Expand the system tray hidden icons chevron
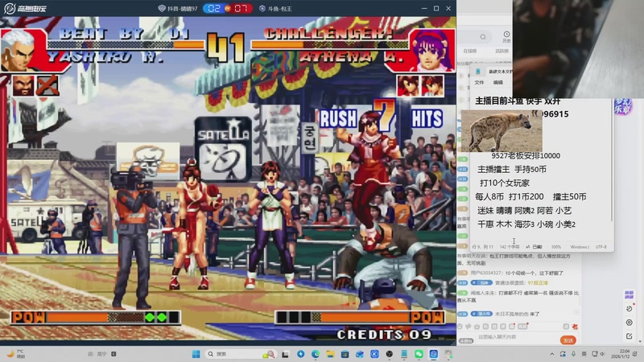The height and width of the screenshot is (362, 644). 552,354
